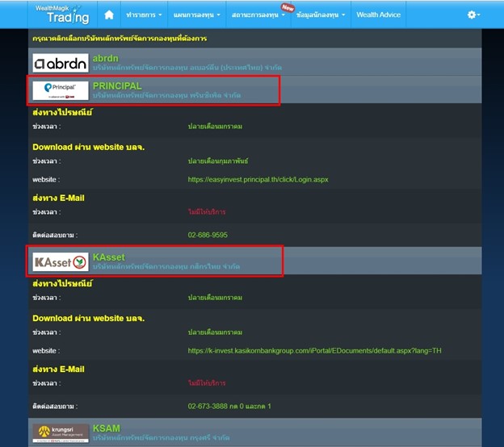Image resolution: width=504 pixels, height=447 pixels.
Task: Click the krungsri KSAM logo
Action: (61, 432)
